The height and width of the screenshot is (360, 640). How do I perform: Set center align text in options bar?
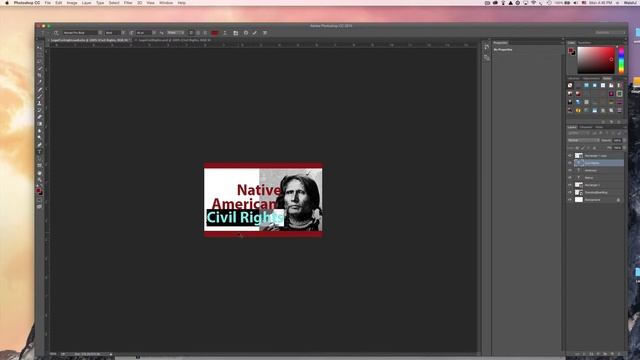point(198,33)
